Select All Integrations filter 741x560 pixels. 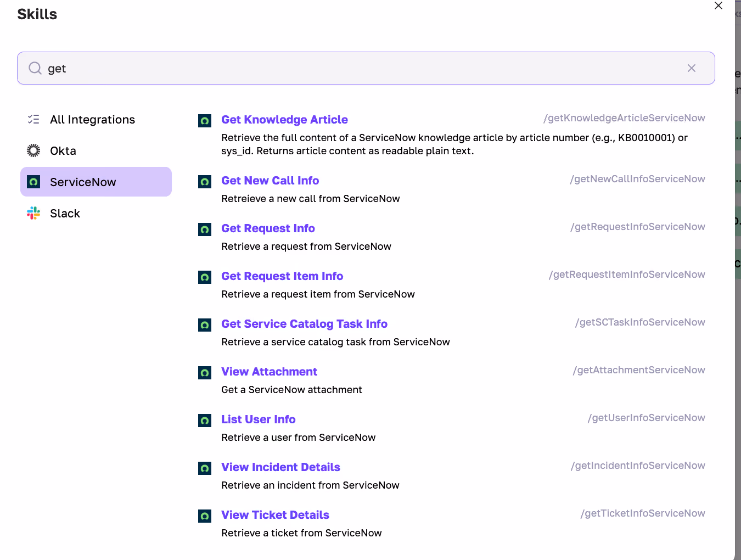[96, 119]
